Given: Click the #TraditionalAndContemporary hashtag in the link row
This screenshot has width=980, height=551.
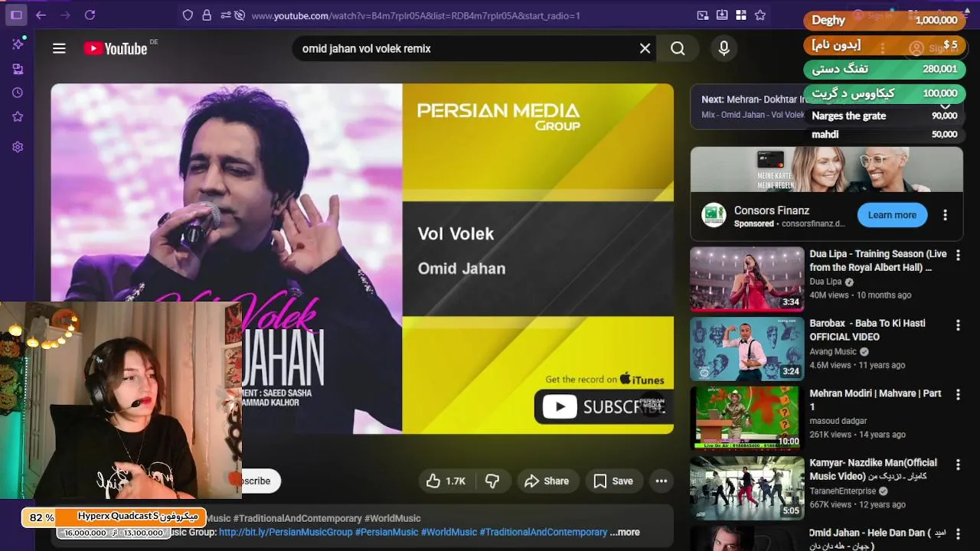Looking at the screenshot, I should point(543,532).
